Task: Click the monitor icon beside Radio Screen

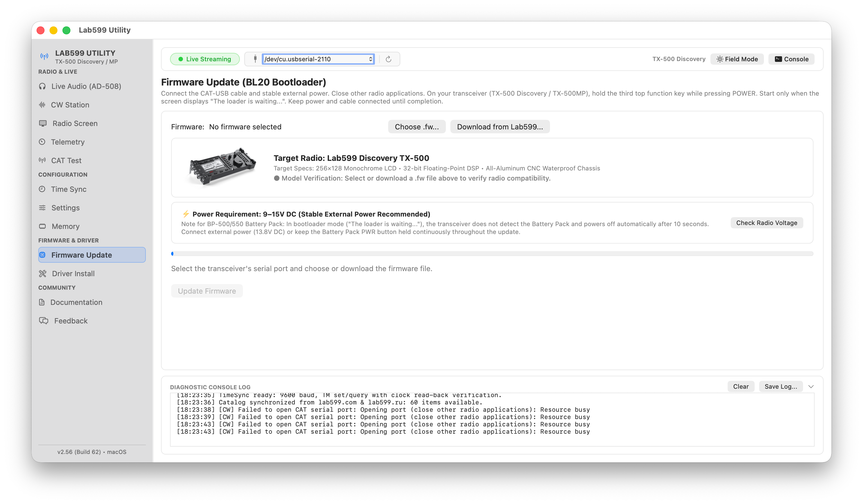Action: 43,123
